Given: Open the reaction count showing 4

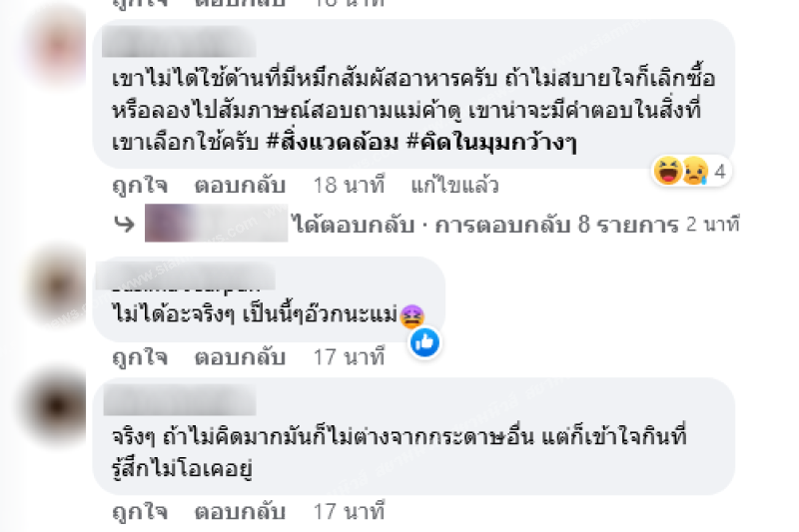Looking at the screenshot, I should [719, 172].
